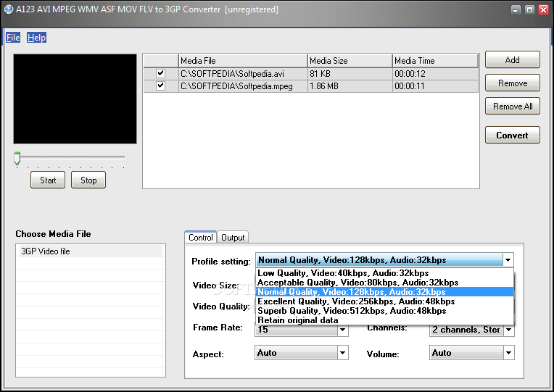Toggle checkbox for Softpedia.mpeg row

pos(160,86)
